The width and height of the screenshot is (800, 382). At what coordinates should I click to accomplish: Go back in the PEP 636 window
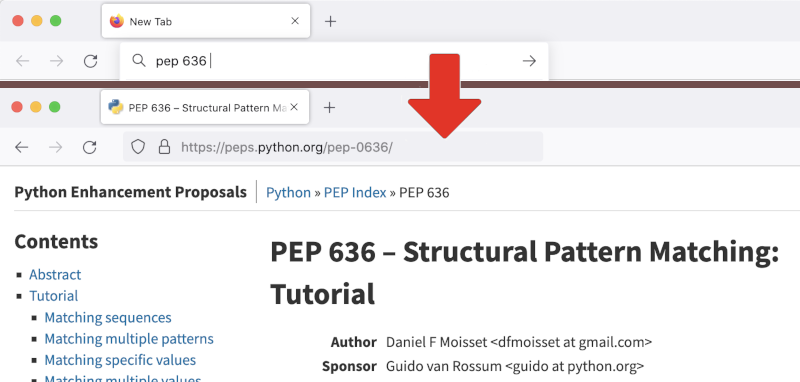21,147
